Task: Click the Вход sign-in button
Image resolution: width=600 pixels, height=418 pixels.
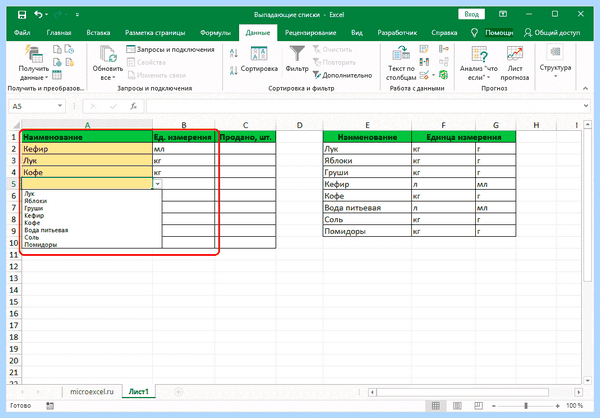Action: click(471, 14)
